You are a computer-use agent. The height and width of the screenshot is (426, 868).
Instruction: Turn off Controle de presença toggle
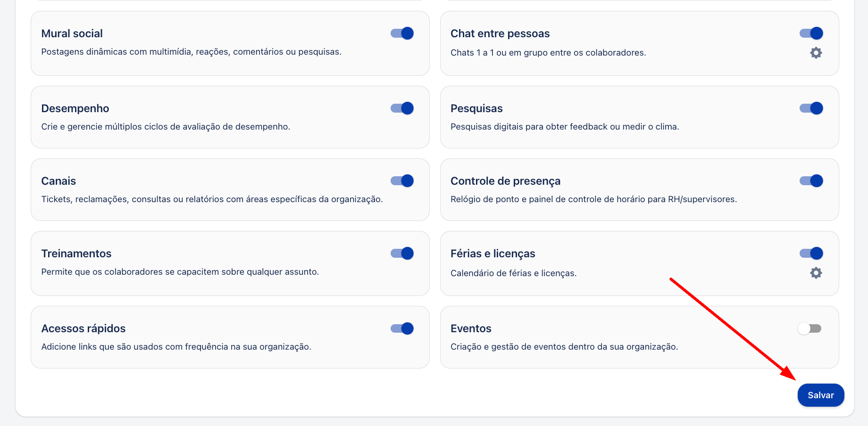[811, 181]
